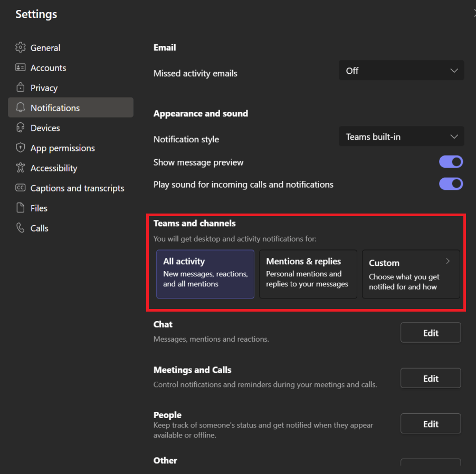Click the Accounts card icon
Image resolution: width=476 pixels, height=474 pixels.
pyautogui.click(x=21, y=67)
